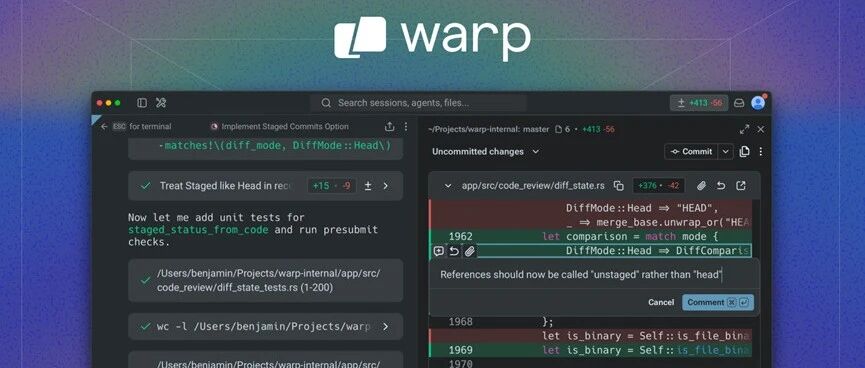Click the search sessions, agents, files field
This screenshot has height=368, width=865.
[418, 103]
